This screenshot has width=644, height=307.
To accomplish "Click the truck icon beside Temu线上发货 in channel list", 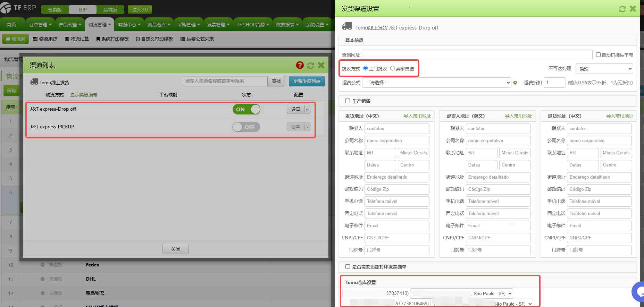I will pyautogui.click(x=34, y=82).
